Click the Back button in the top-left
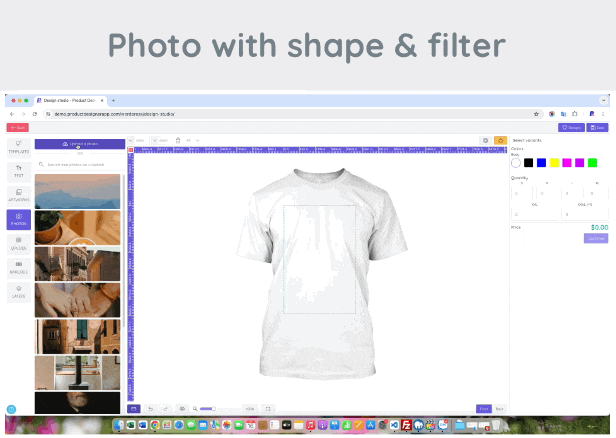 click(17, 128)
